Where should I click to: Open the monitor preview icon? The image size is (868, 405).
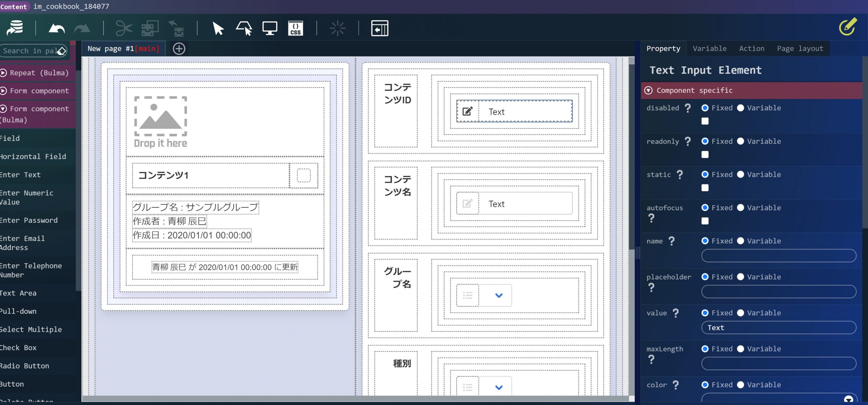(x=270, y=28)
